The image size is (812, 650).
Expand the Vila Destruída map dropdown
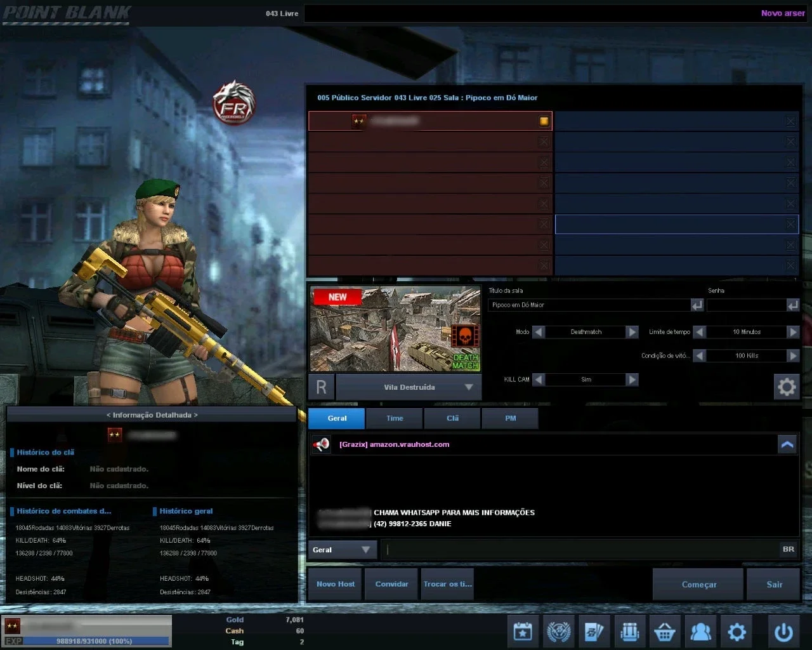point(469,387)
